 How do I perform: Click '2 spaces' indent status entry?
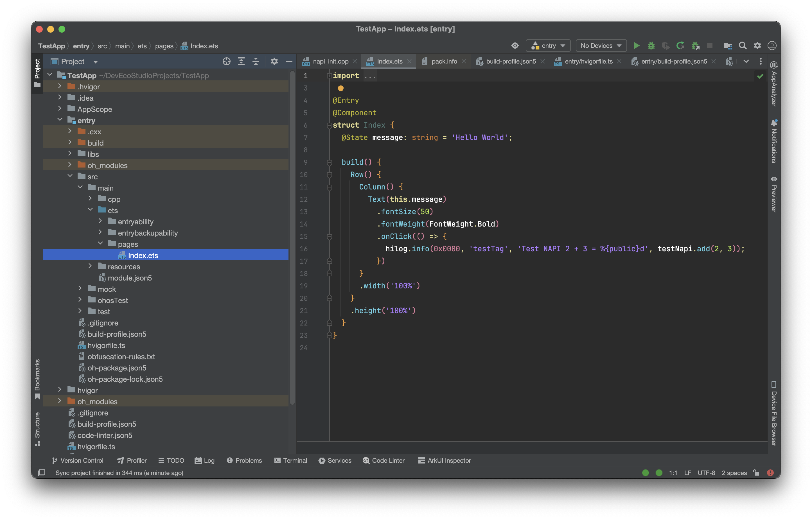coord(734,473)
